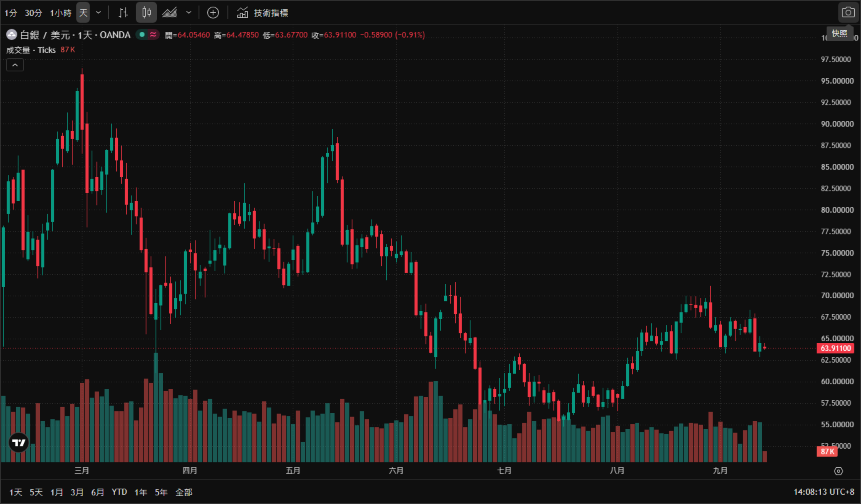Click the 高=64.47850 high value
861x504 pixels.
(236, 35)
